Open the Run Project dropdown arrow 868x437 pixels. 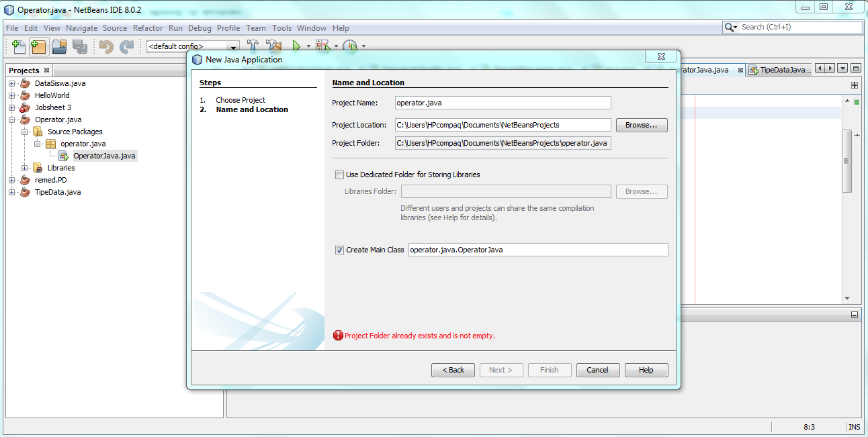[x=308, y=46]
